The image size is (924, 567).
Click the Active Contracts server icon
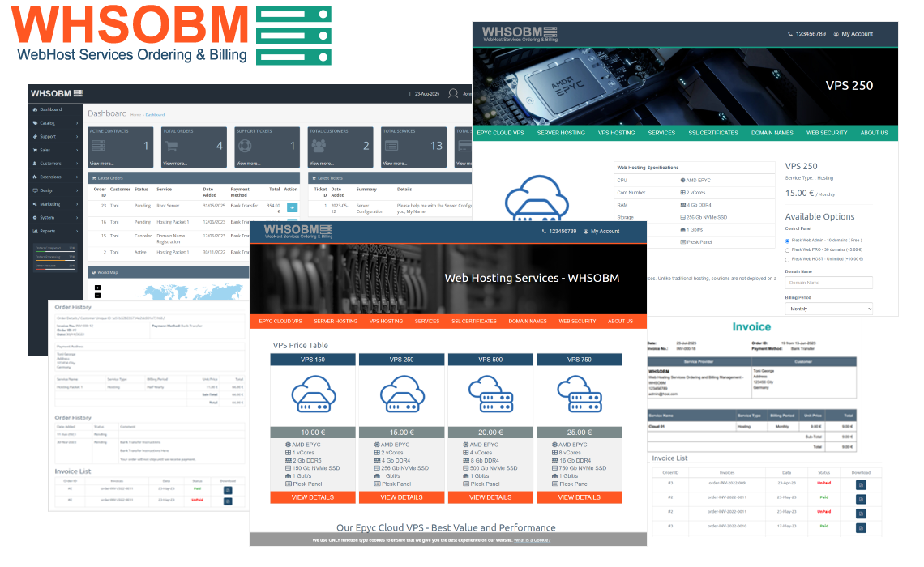coord(98,146)
